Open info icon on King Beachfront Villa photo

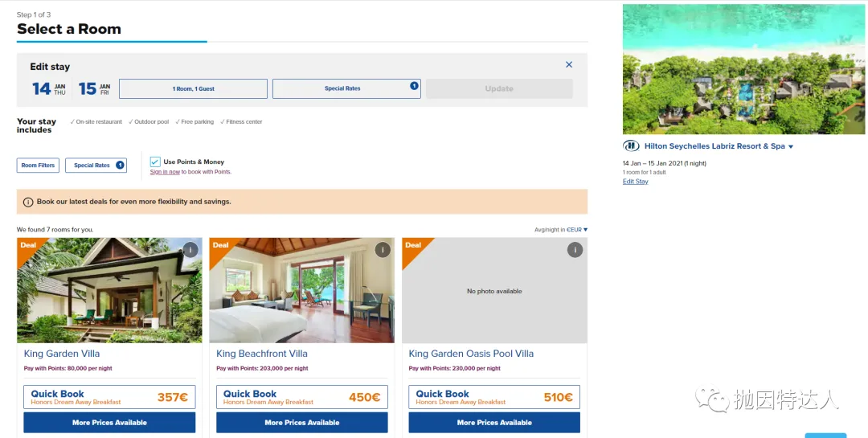click(383, 250)
